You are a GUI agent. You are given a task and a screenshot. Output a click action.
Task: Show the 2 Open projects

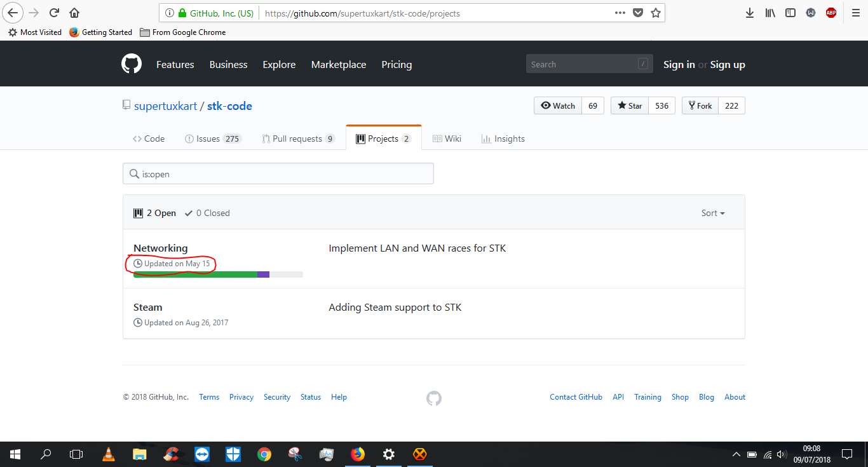pyautogui.click(x=155, y=213)
